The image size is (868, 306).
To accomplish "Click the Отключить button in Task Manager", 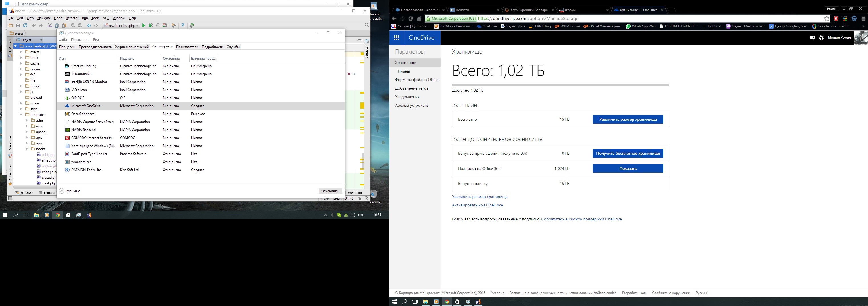I will 330,191.
